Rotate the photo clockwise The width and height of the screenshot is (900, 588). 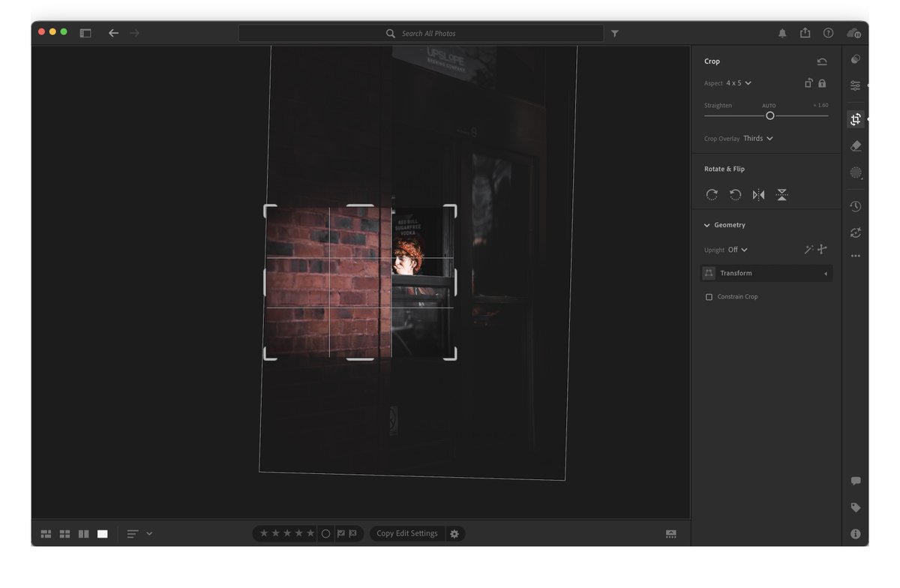[712, 194]
